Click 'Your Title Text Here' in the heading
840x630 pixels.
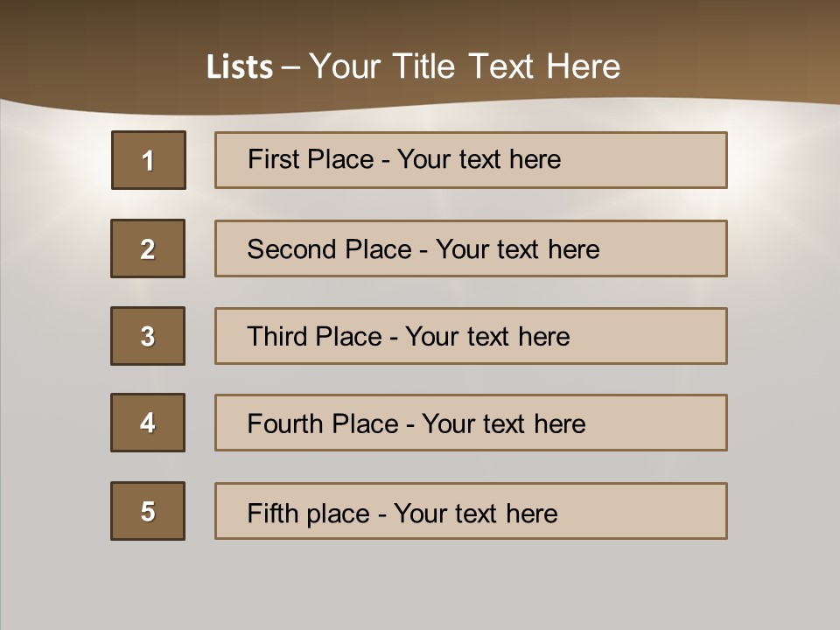point(465,66)
